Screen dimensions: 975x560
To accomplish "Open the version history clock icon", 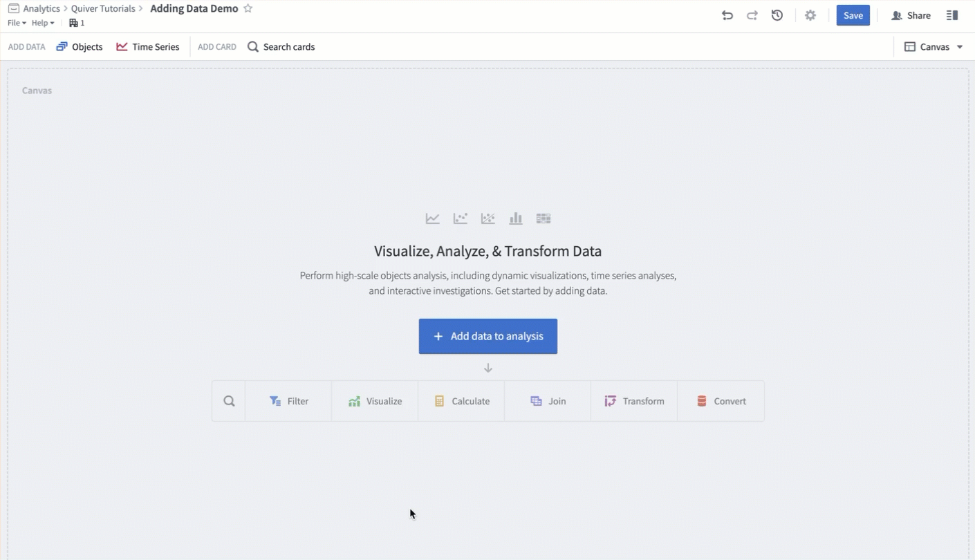I will point(777,15).
